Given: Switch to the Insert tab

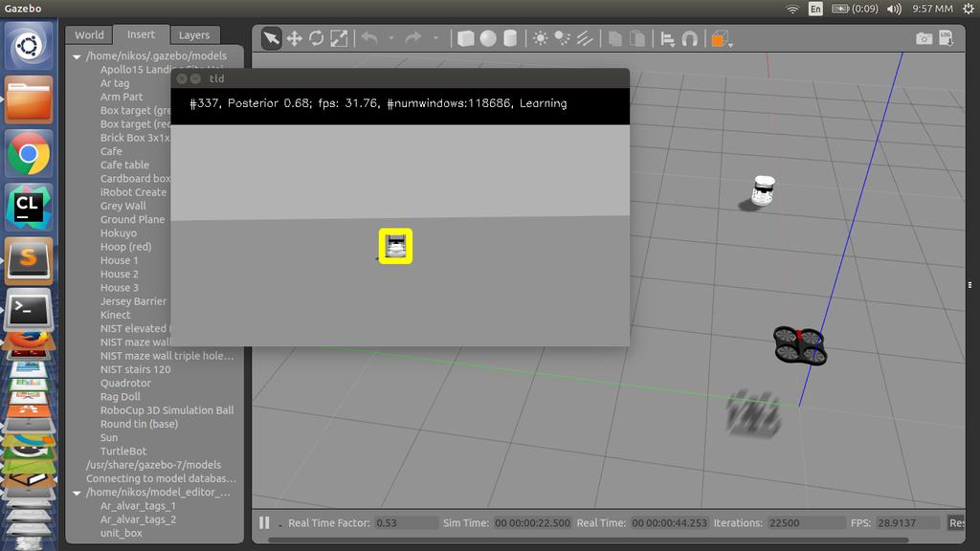Looking at the screenshot, I should (141, 34).
